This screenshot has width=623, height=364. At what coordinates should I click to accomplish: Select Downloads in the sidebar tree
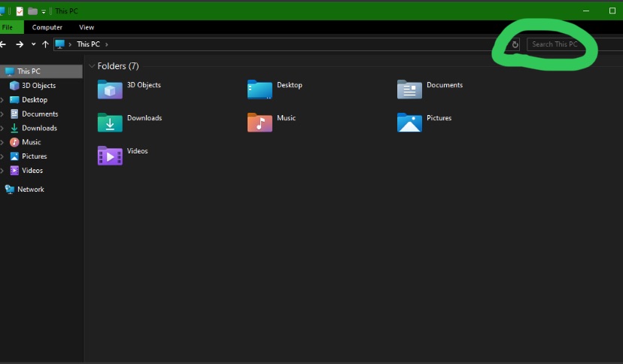[x=39, y=128]
